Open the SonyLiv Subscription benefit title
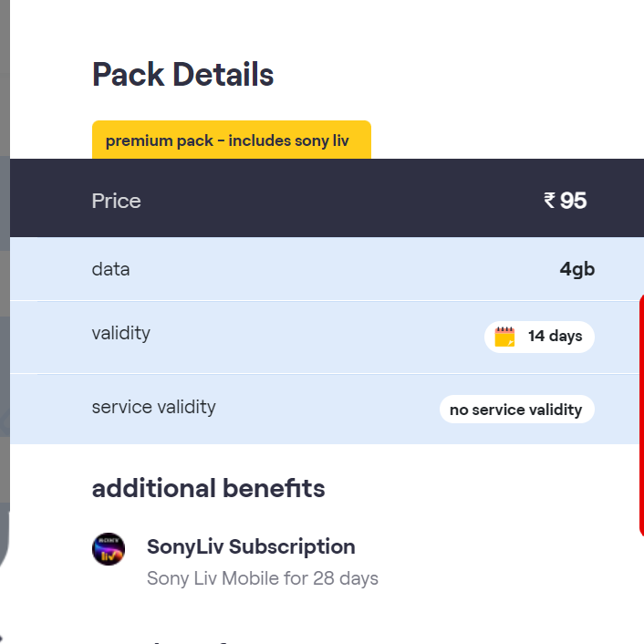Image resolution: width=644 pixels, height=644 pixels. click(x=251, y=547)
